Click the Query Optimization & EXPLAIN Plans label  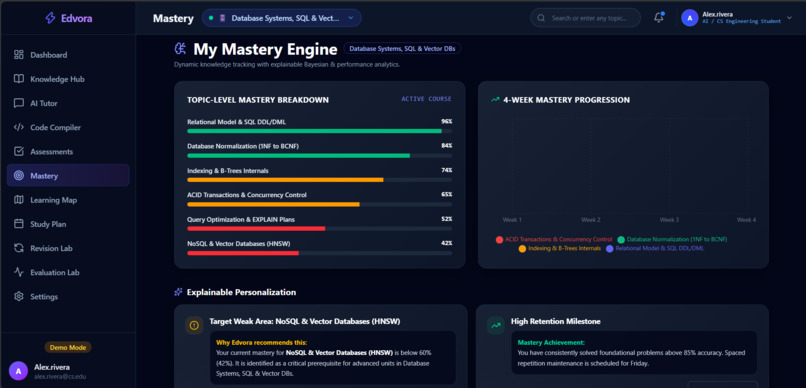(x=241, y=219)
